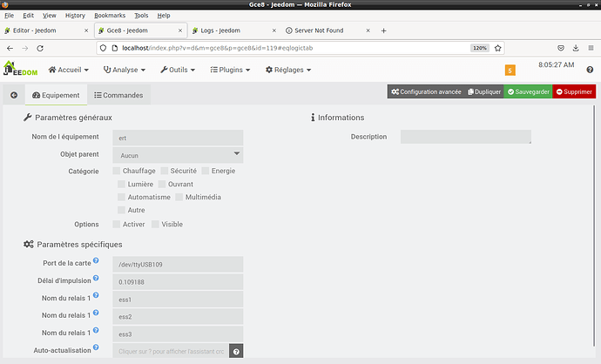Open the orange notification counter badge
This screenshot has width=601, height=364.
(x=510, y=71)
